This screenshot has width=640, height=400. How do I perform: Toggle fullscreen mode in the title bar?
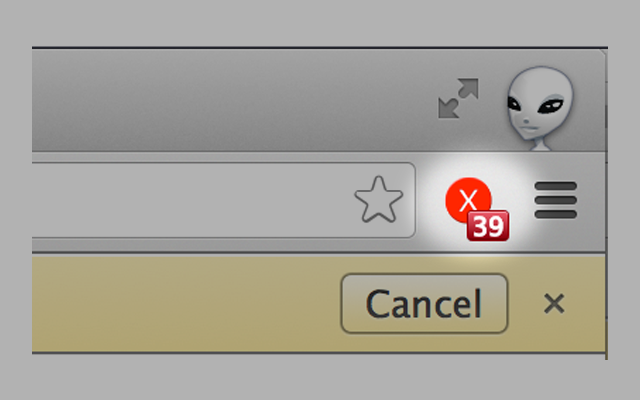pyautogui.click(x=458, y=98)
